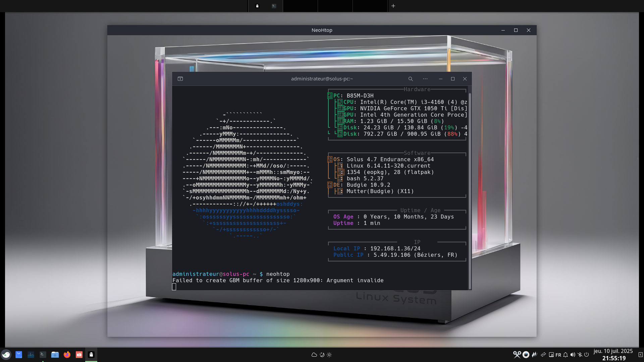Click the Uptime 1 min text
The height and width of the screenshot is (362, 644).
(357, 223)
